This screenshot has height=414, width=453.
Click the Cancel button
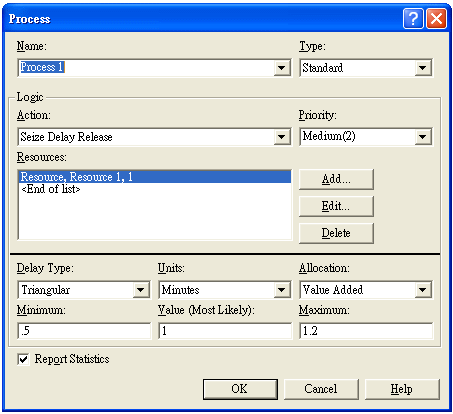coord(321,389)
